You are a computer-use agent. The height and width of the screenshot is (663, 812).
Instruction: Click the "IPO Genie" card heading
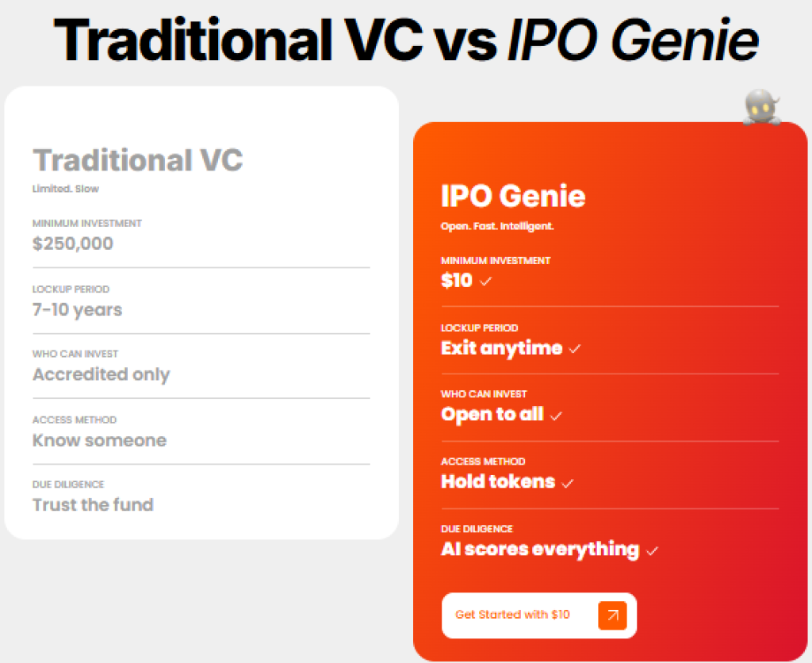point(512,196)
